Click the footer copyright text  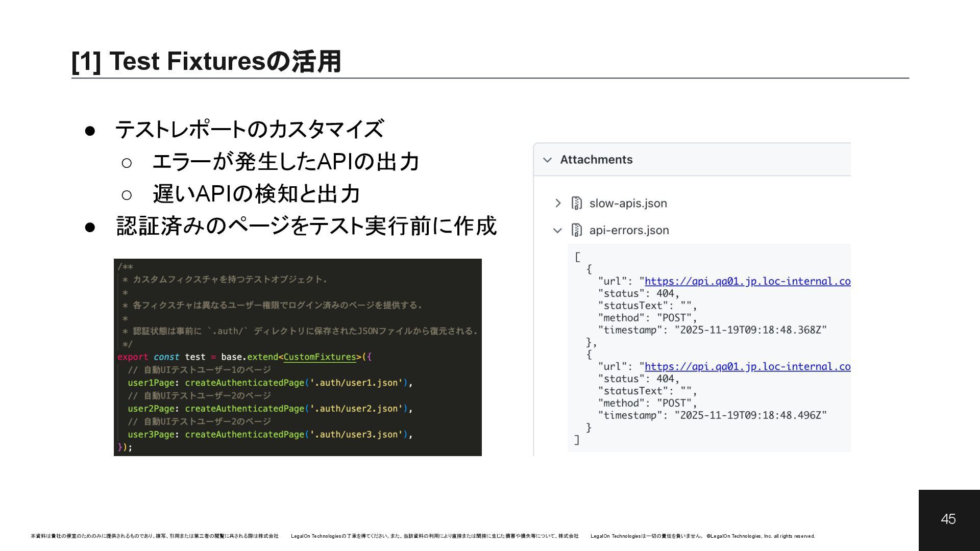click(x=761, y=536)
